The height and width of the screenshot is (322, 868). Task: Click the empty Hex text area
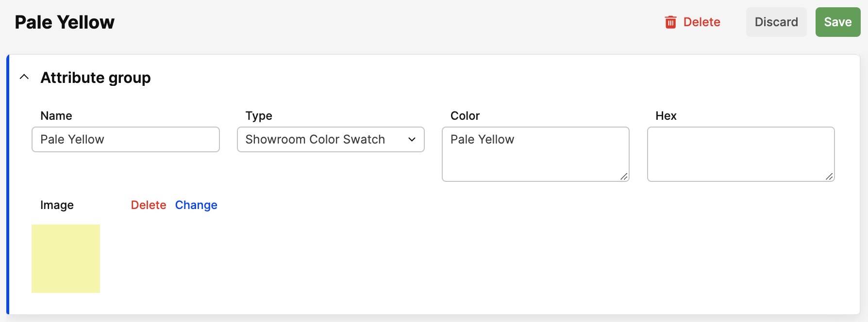click(x=741, y=154)
